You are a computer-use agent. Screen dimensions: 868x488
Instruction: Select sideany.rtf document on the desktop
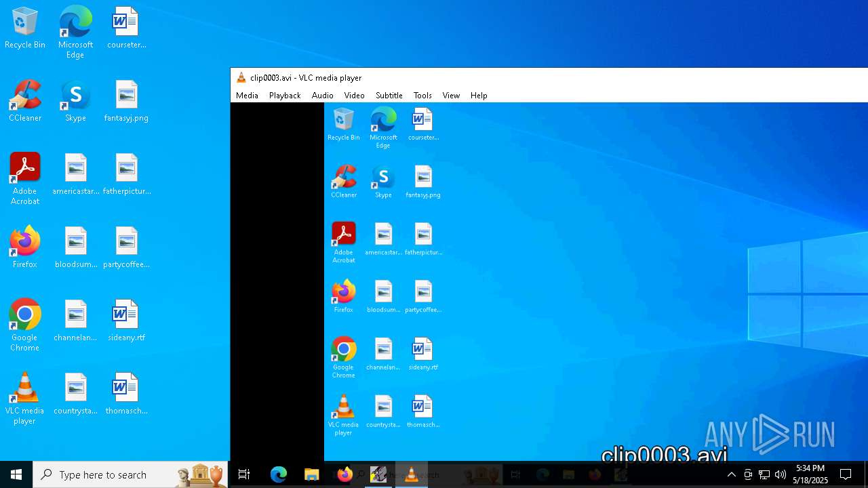coord(126,321)
